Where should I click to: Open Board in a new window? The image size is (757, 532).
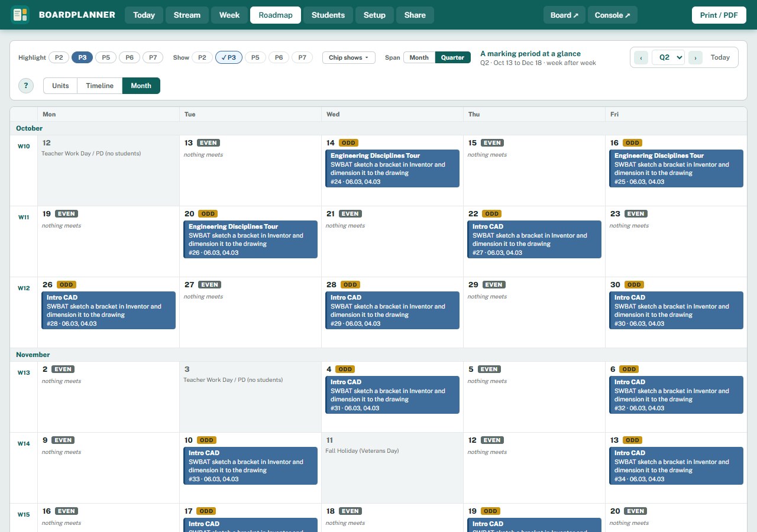click(x=564, y=15)
